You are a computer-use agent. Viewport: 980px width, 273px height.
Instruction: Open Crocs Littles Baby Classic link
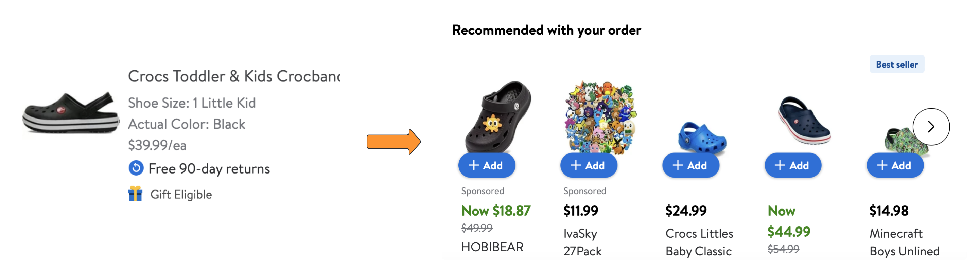(x=699, y=242)
